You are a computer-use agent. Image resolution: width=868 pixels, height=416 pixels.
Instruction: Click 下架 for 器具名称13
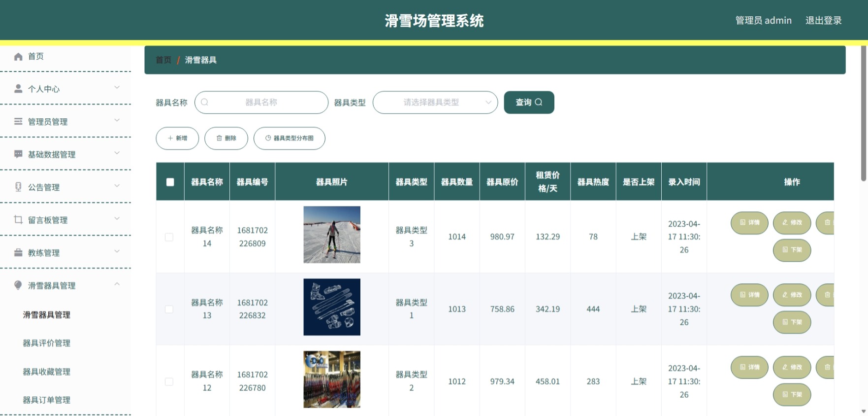792,322
